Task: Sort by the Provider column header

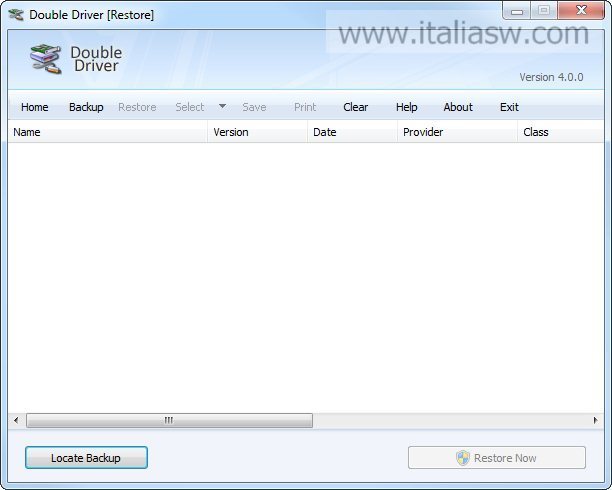Action: tap(457, 132)
